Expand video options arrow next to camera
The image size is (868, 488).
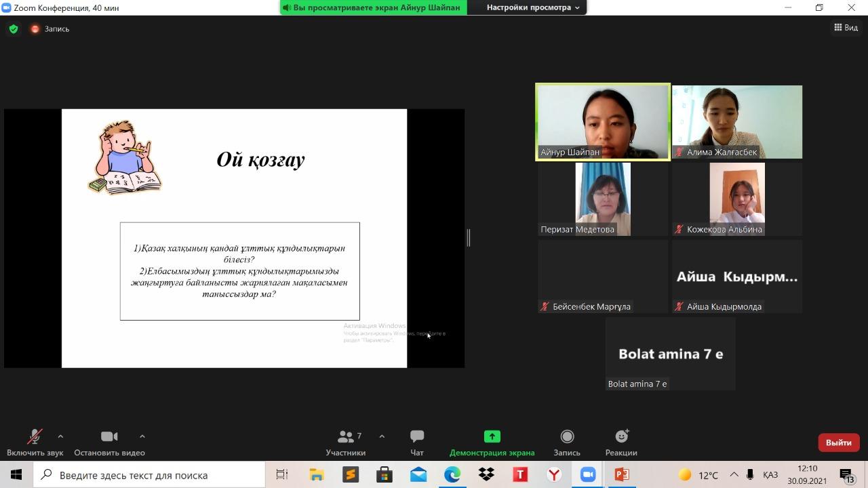pos(142,436)
